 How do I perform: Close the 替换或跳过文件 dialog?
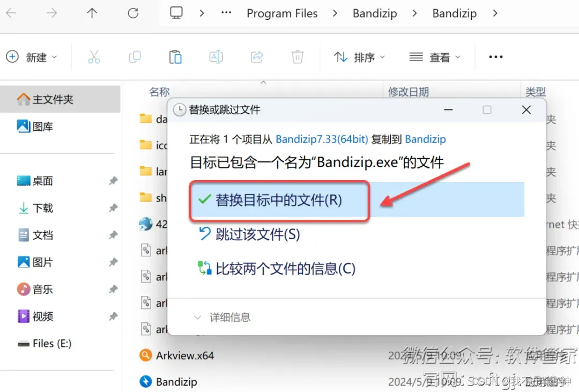pyautogui.click(x=526, y=110)
